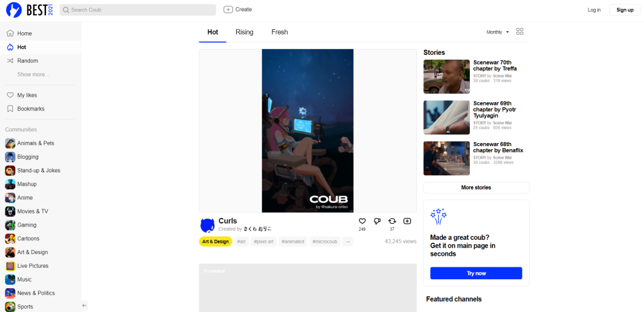Open the Anime community icon
Viewport: 644px width, 312px height.
coord(10,197)
